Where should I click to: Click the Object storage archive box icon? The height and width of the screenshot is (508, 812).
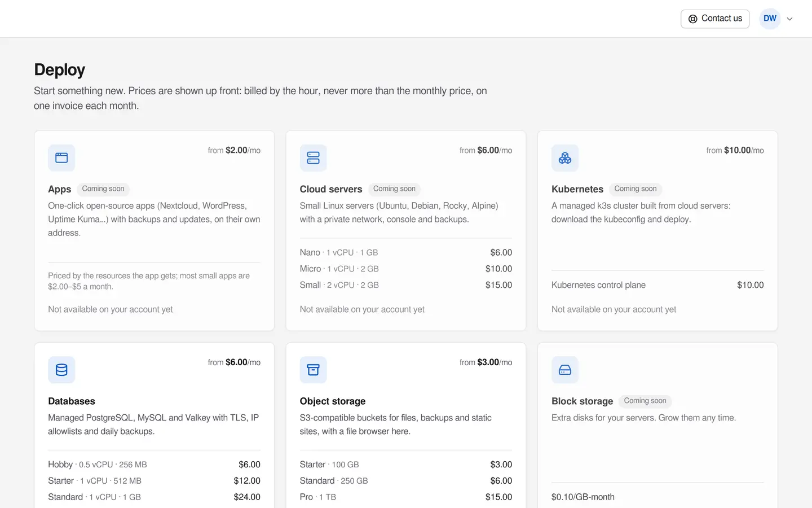click(x=313, y=370)
